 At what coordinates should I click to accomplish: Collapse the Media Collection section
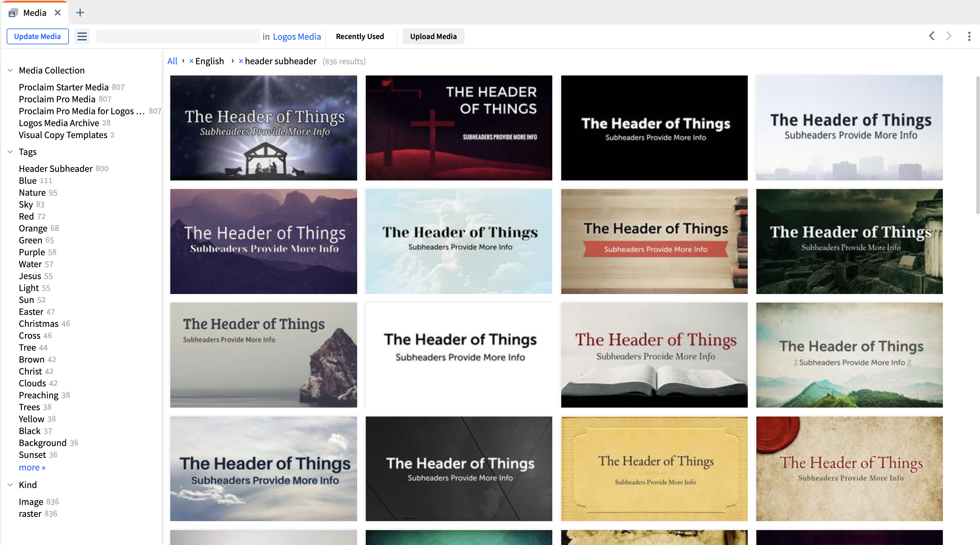[x=10, y=70]
